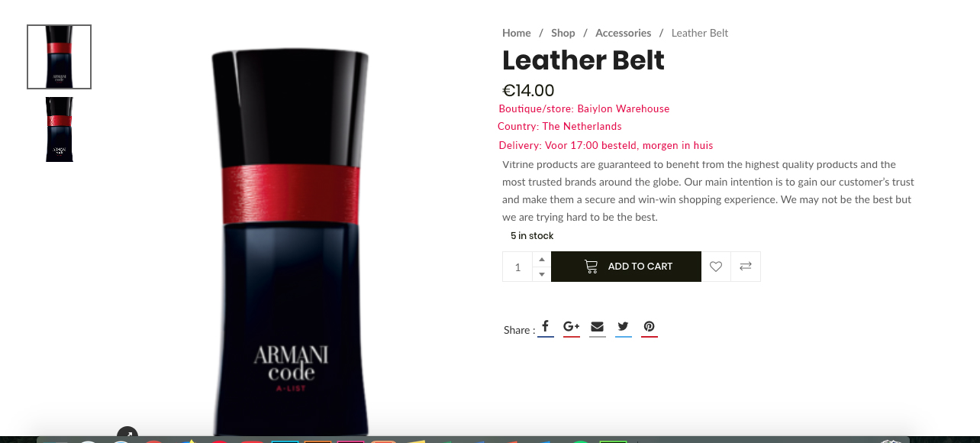Open Shop breadcrumb link
Screen dimensions: 980x443
pos(563,33)
